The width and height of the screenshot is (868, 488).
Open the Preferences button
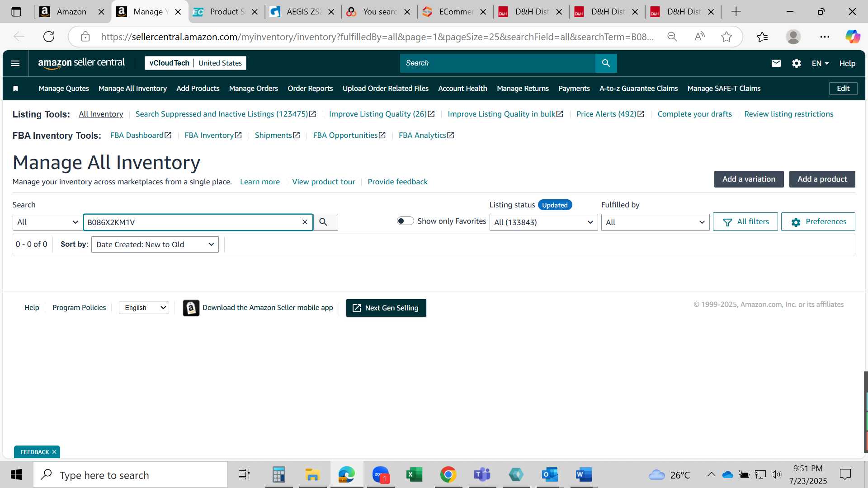pyautogui.click(x=818, y=222)
